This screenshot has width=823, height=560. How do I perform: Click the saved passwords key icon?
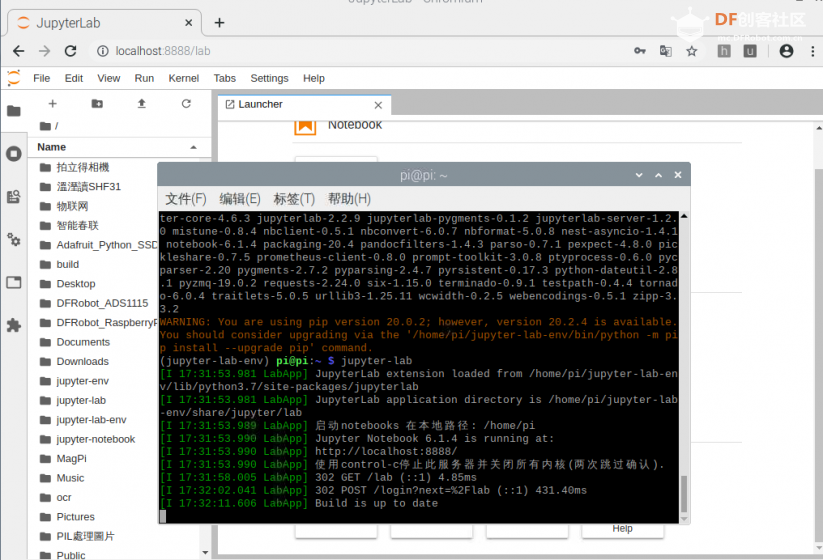tap(640, 51)
